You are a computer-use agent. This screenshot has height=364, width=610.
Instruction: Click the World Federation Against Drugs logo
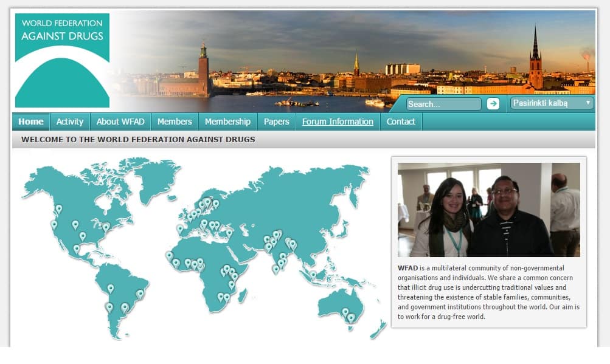[x=62, y=60]
